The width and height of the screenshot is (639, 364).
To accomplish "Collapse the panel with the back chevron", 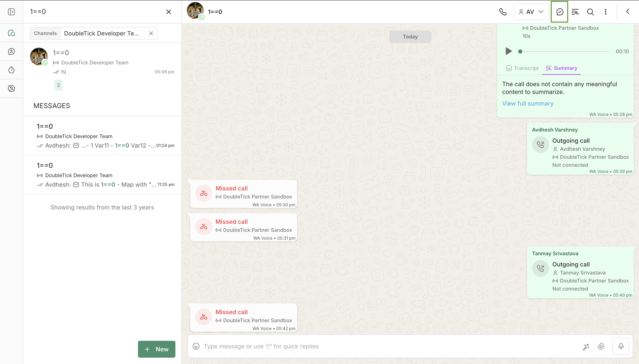I will [628, 11].
